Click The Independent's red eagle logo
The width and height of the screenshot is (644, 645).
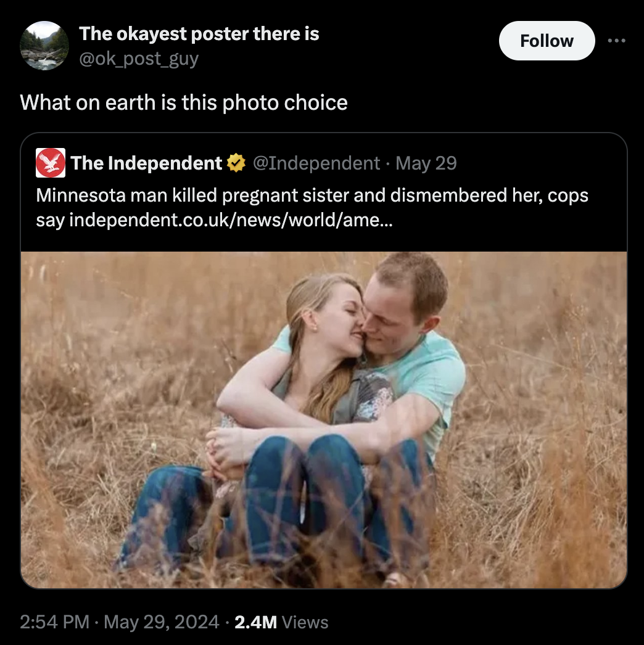50,163
